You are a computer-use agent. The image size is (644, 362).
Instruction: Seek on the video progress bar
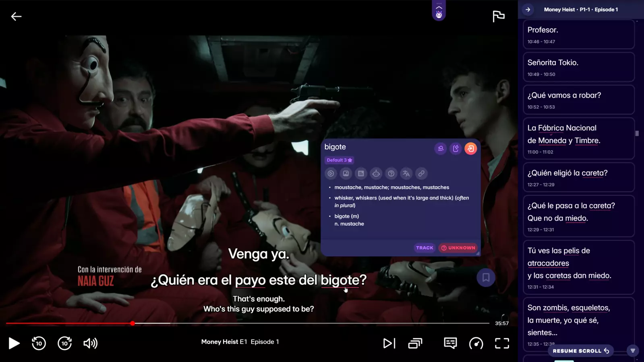pos(248,323)
